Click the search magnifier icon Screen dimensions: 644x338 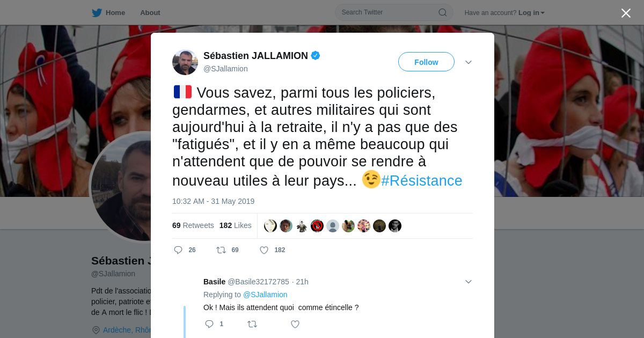(x=443, y=12)
